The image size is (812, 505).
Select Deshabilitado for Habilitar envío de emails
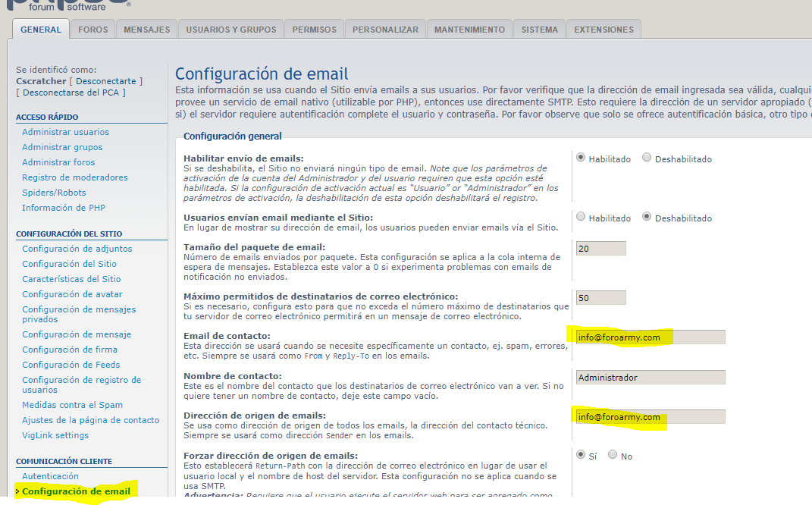647,158
